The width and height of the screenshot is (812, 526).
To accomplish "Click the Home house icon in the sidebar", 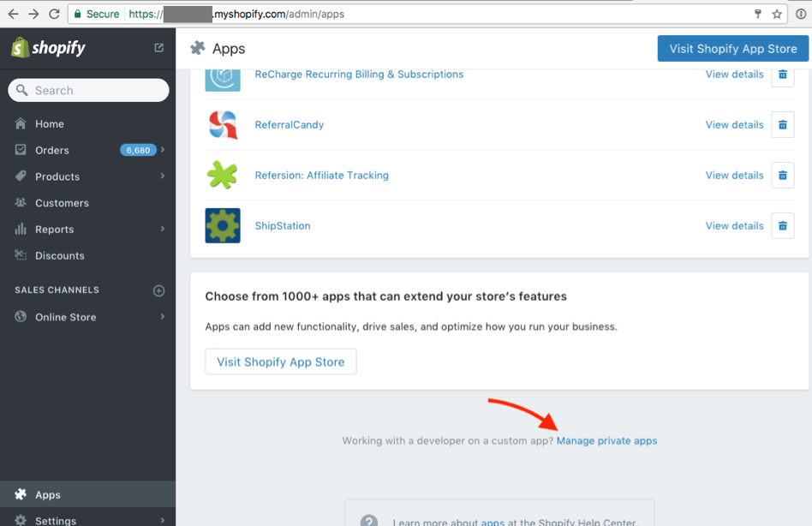I will coord(21,123).
